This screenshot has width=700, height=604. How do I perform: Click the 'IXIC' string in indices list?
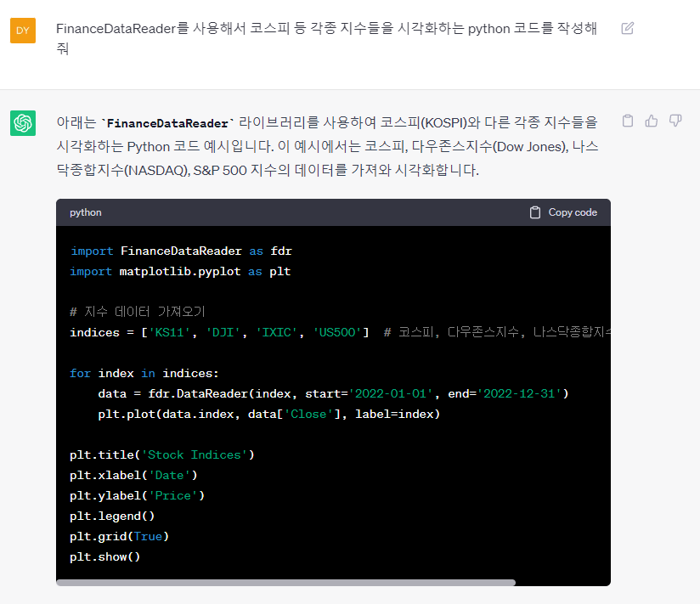(x=276, y=332)
